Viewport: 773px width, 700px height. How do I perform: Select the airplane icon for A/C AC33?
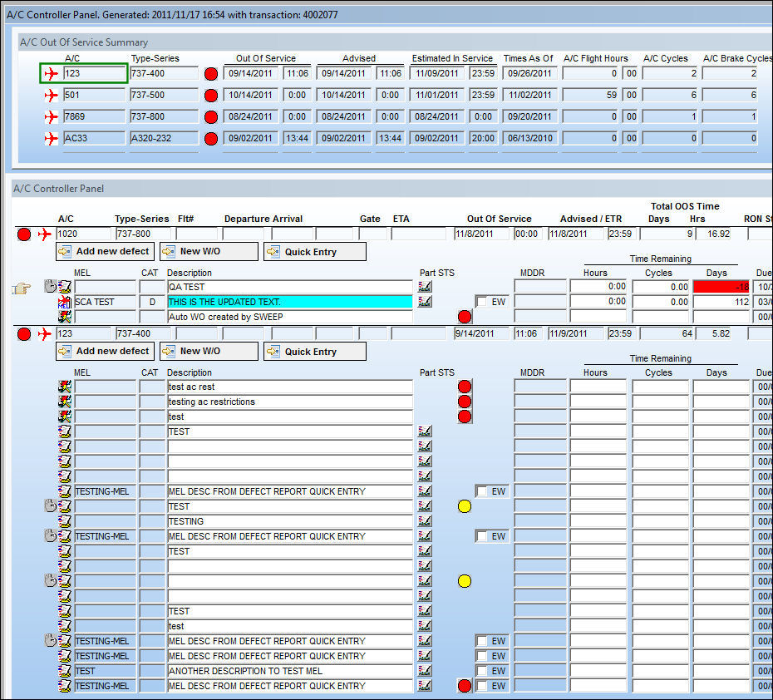[x=51, y=139]
